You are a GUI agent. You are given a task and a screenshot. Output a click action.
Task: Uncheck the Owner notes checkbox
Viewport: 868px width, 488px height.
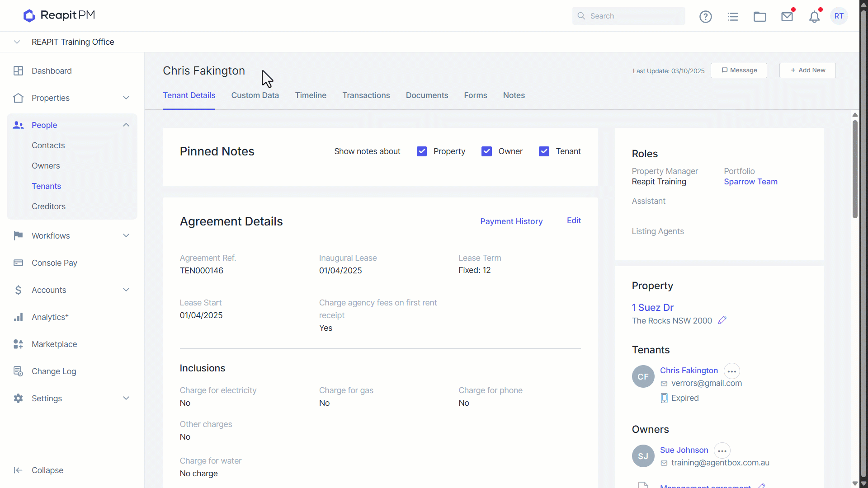[486, 151]
